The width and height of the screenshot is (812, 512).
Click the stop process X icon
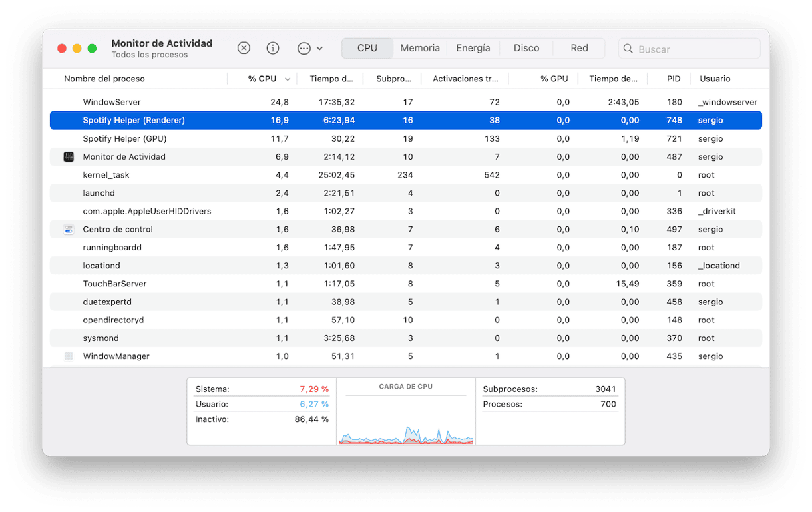244,48
